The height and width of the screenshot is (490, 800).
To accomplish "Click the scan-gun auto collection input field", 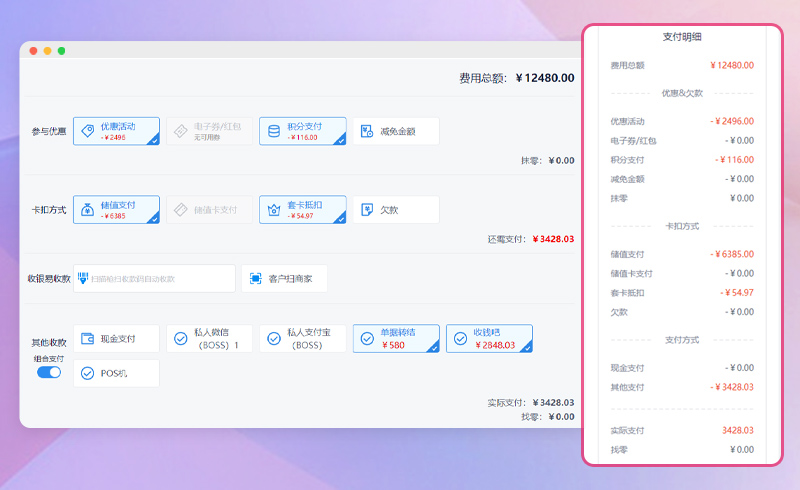I will [154, 279].
